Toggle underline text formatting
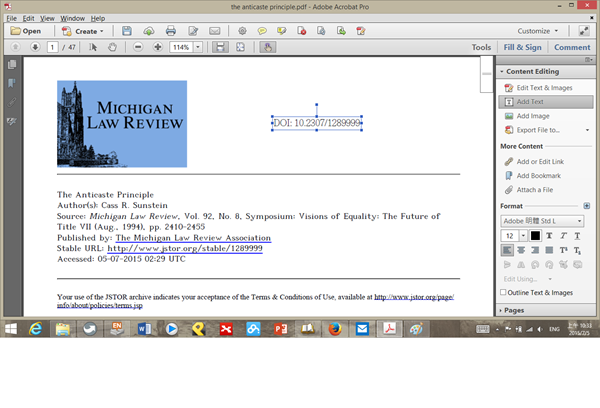This screenshot has height=408, width=600. click(x=577, y=236)
